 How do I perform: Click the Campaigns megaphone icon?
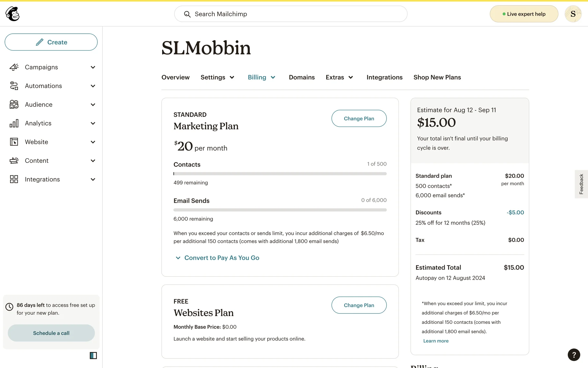[x=14, y=67]
